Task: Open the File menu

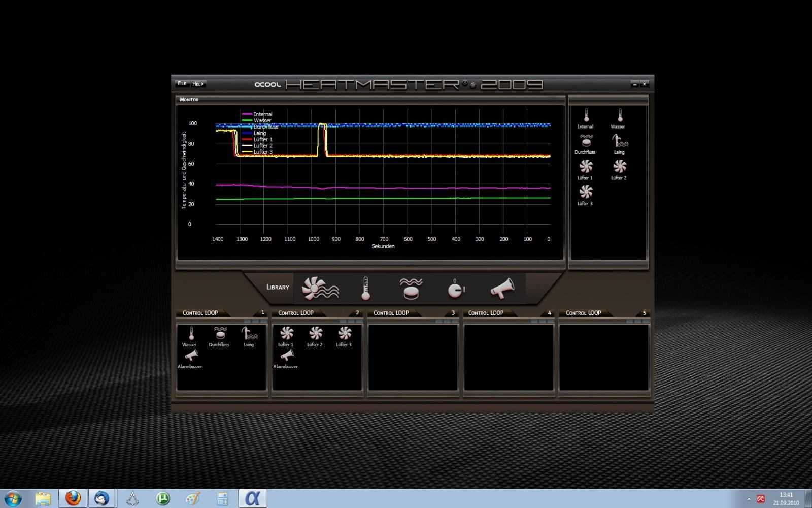Action: 182,84
